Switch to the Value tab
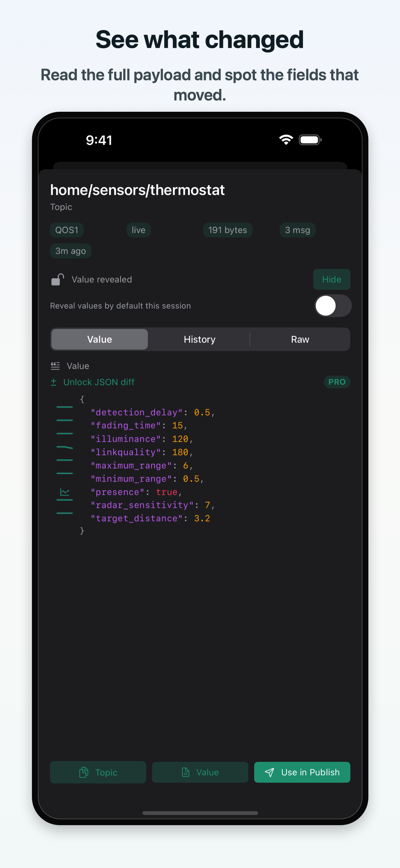Image resolution: width=400 pixels, height=868 pixels. pyautogui.click(x=100, y=339)
